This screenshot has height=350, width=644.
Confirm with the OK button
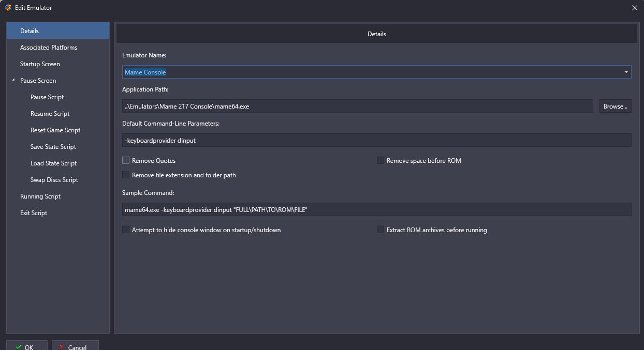tap(27, 345)
